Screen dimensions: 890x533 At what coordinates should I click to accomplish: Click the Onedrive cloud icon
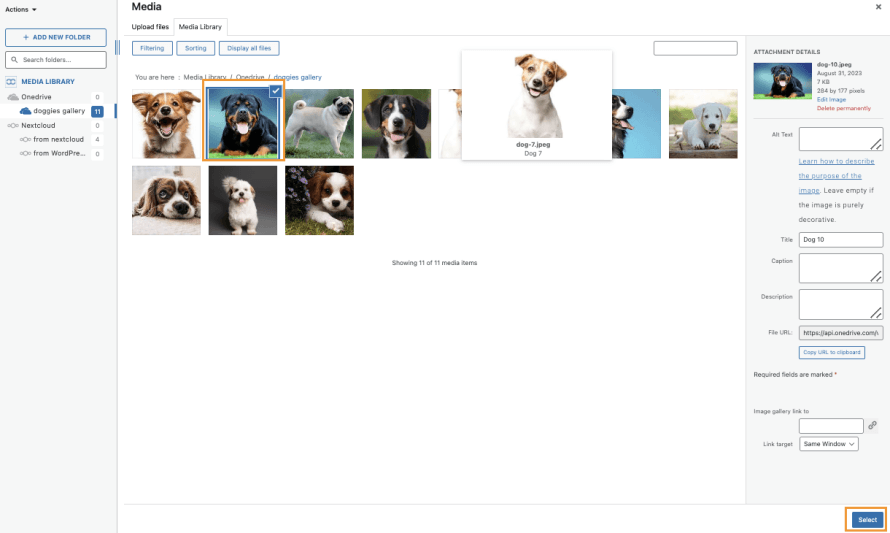click(x=12, y=97)
